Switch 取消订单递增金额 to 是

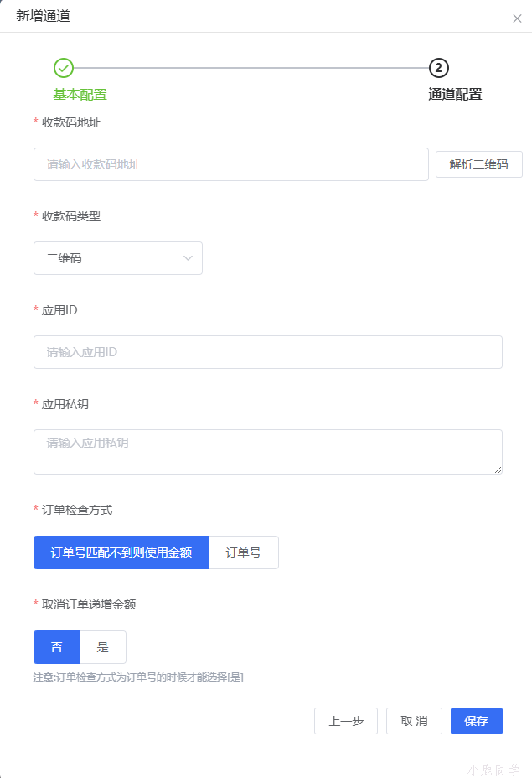(x=103, y=647)
